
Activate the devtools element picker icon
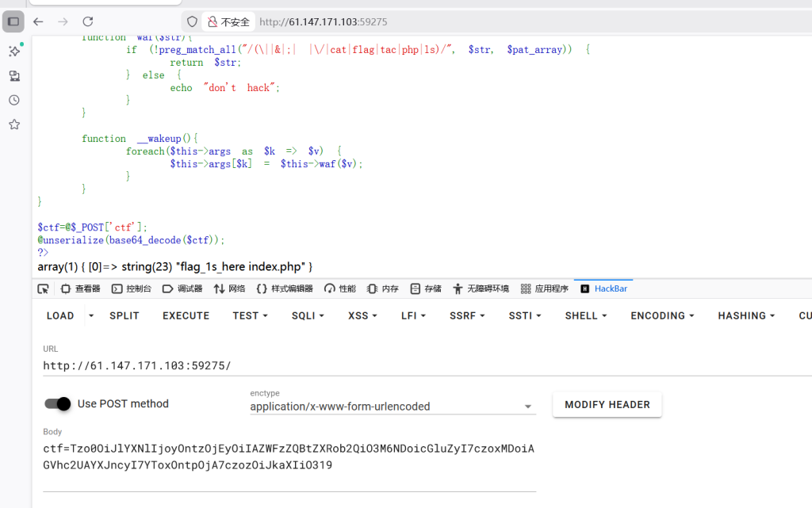(44, 288)
